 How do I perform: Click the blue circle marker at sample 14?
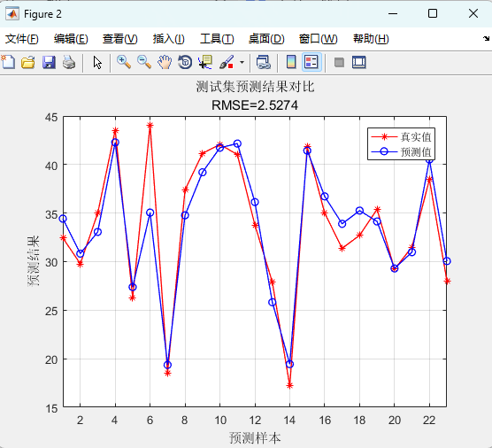click(290, 364)
